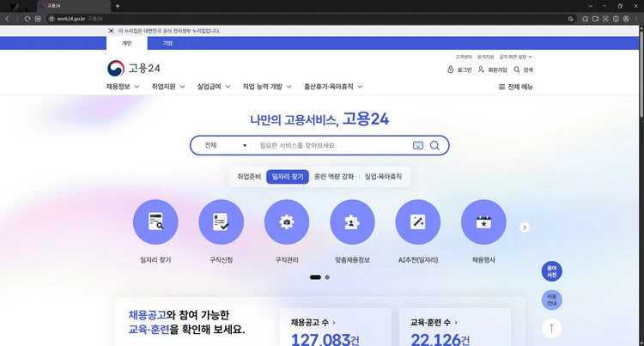Select the 구직관리 icon
This screenshot has height=346, width=644.
(287, 222)
